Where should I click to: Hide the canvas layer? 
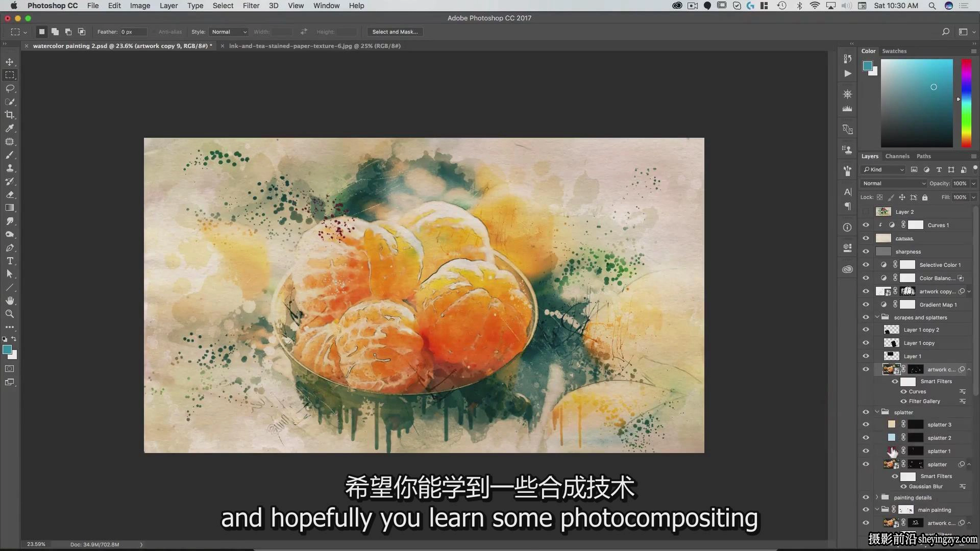pos(866,238)
